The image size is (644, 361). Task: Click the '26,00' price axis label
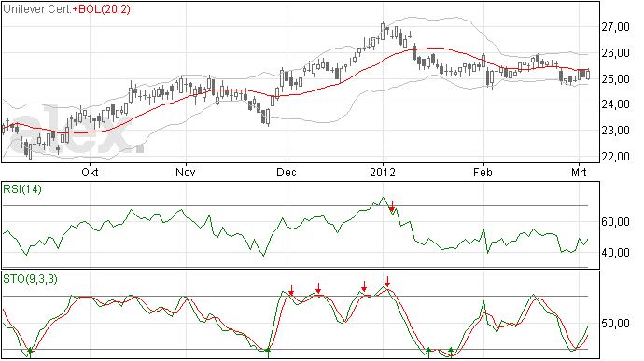coord(615,53)
